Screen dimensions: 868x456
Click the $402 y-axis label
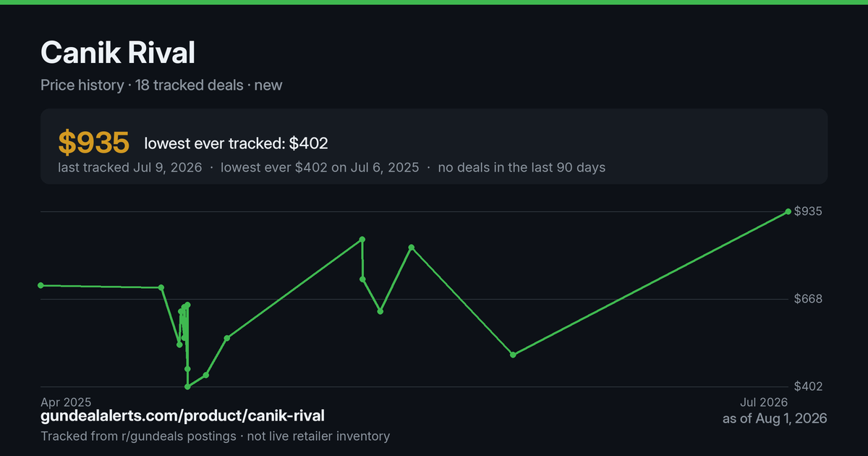809,387
